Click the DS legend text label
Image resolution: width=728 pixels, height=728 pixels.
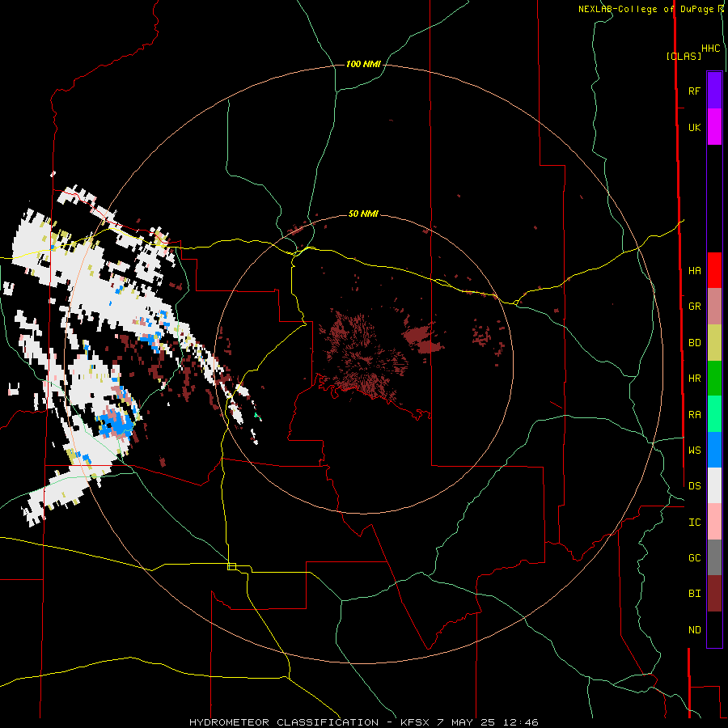(694, 486)
